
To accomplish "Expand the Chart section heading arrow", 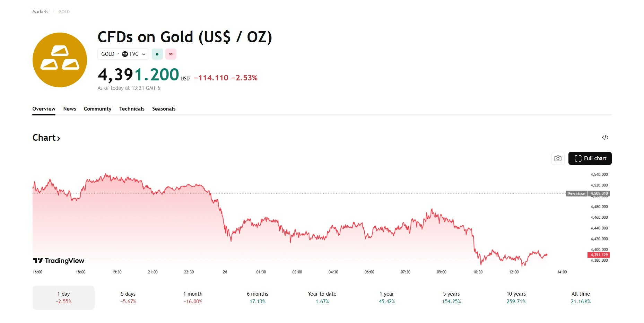I will click(x=59, y=138).
